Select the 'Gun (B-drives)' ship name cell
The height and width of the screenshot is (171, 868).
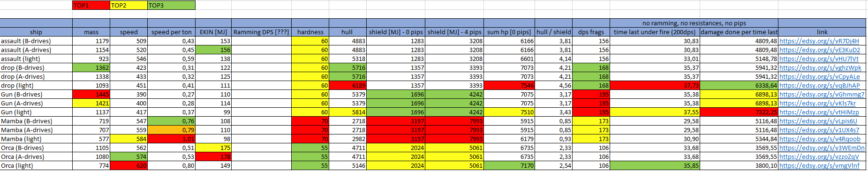pos(36,94)
